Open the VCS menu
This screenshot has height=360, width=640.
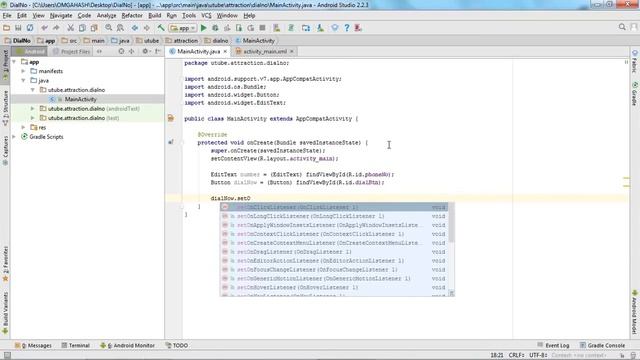[x=206, y=16]
